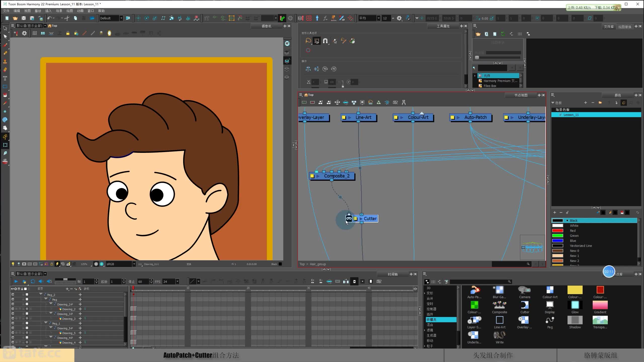Viewport: 644px width, 362px height.
Task: Toggle the eye icon in Camera view side strip
Action: (x=287, y=43)
